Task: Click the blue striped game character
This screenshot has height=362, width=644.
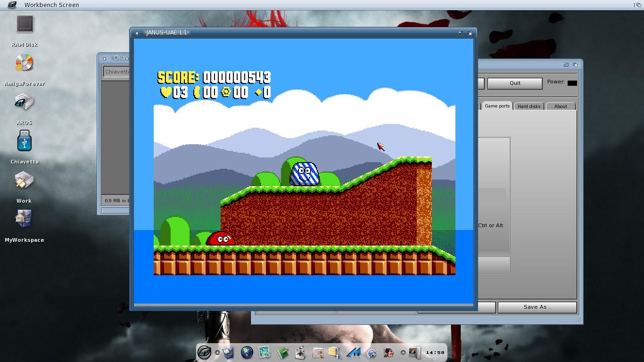Action: (305, 174)
